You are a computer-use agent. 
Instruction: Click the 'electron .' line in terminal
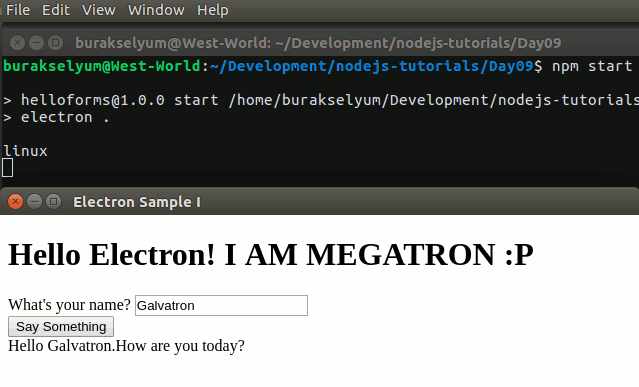(56, 117)
